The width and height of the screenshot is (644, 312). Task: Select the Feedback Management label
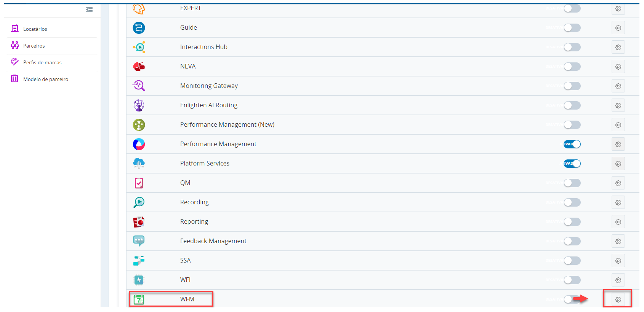pyautogui.click(x=213, y=241)
